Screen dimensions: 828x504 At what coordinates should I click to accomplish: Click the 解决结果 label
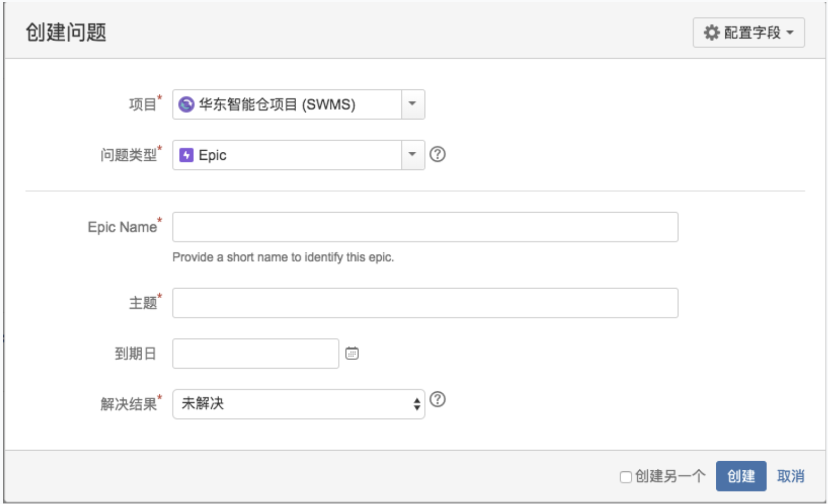click(x=129, y=404)
